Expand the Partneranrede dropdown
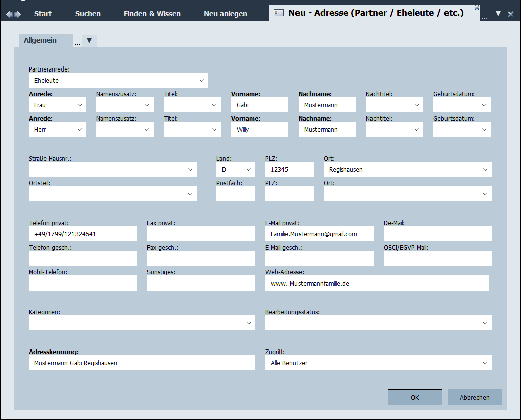The width and height of the screenshot is (521, 420). [x=201, y=80]
